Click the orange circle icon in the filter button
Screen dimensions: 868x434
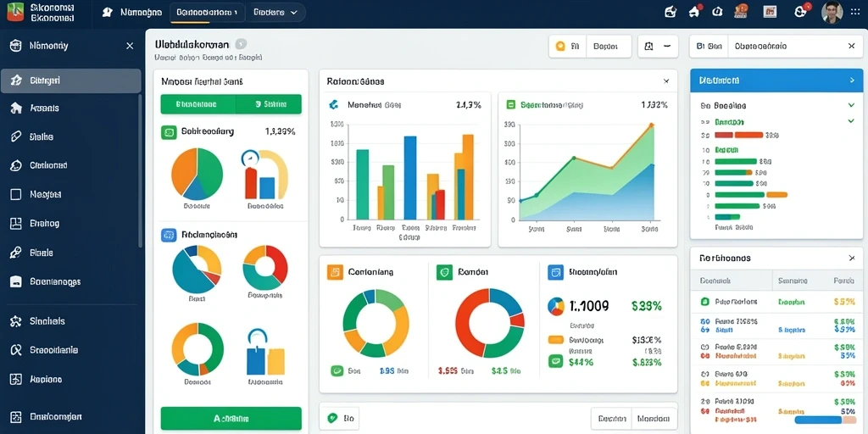(559, 47)
